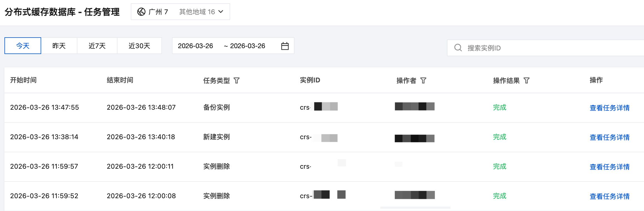Filter by task type funnel icon
Viewport: 644px width, 211px height.
tap(237, 80)
